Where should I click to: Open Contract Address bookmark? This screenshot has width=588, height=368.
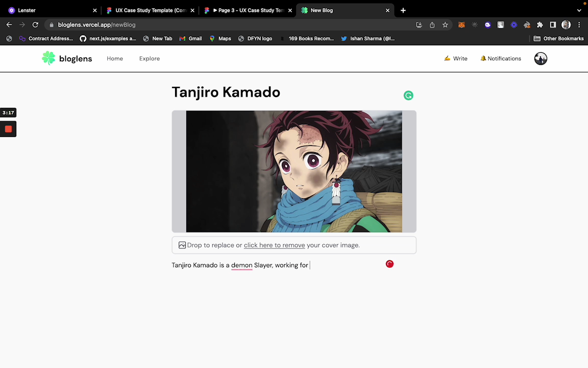tap(46, 38)
